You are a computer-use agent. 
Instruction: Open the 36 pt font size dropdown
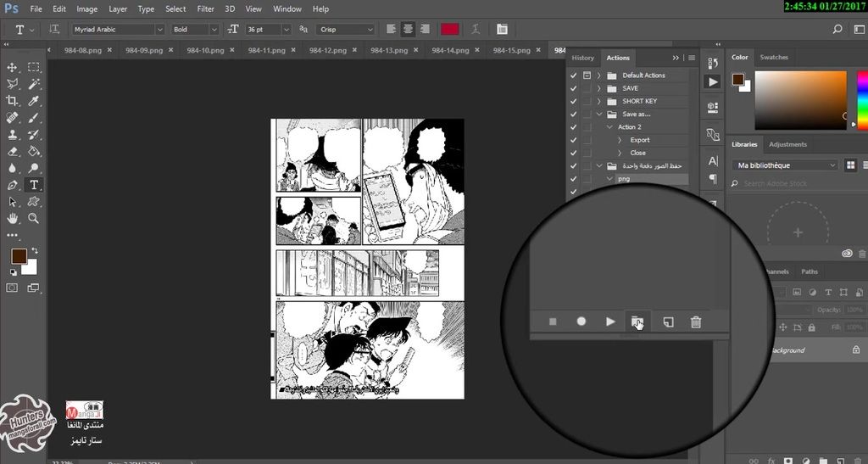tap(287, 30)
